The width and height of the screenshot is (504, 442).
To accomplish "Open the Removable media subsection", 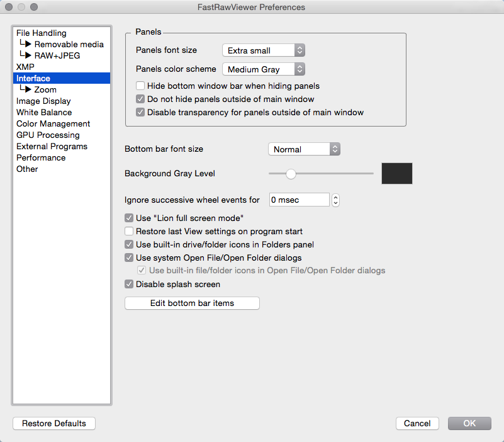I will pos(62,44).
